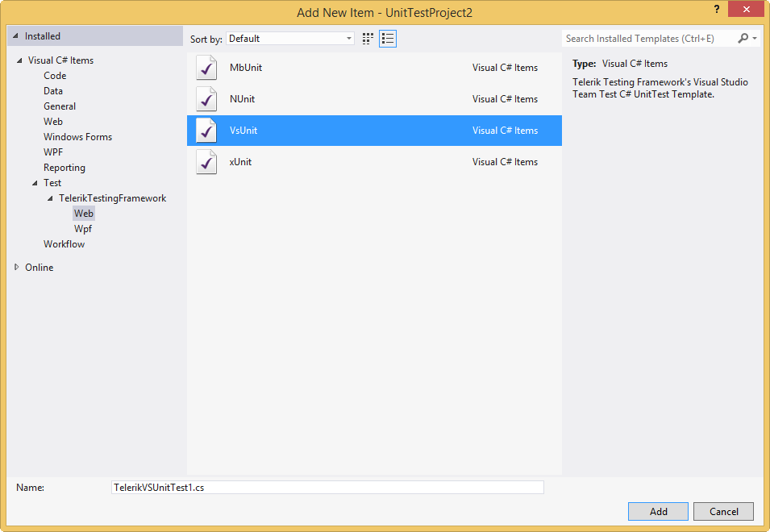This screenshot has width=770, height=532.
Task: Click the MbUnit template file icon
Action: (206, 68)
